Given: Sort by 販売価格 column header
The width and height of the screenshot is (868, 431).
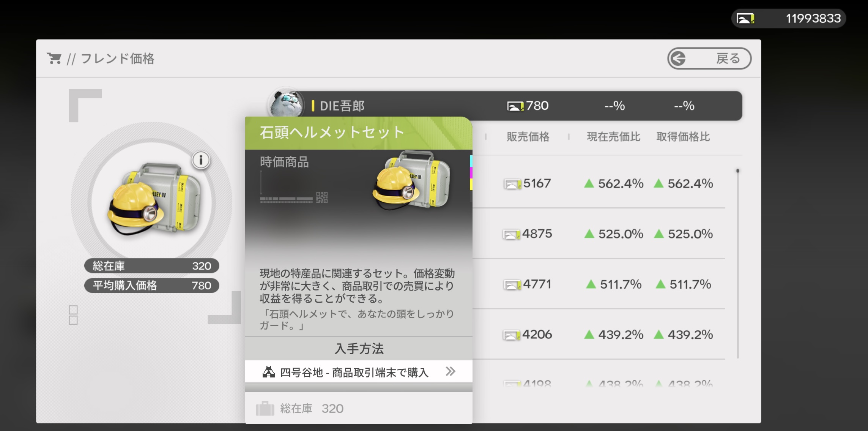Looking at the screenshot, I should point(528,137).
